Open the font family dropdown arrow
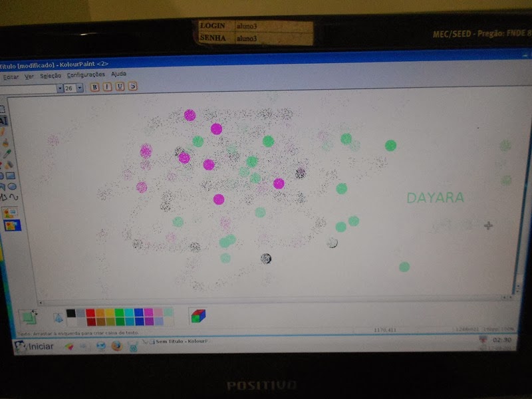The width and height of the screenshot is (532, 399). [x=60, y=88]
